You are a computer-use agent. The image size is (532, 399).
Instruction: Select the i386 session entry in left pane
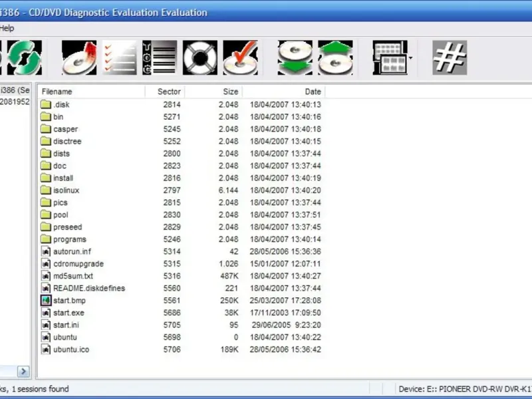15,90
